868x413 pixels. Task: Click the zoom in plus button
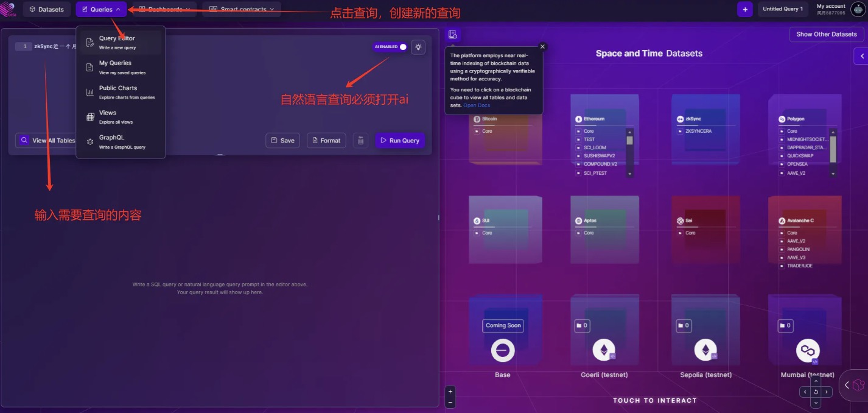click(450, 391)
